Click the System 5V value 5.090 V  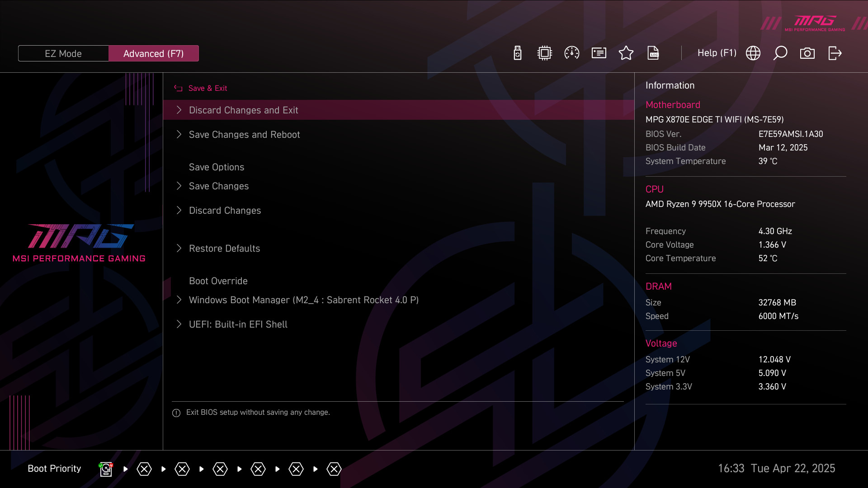773,373
